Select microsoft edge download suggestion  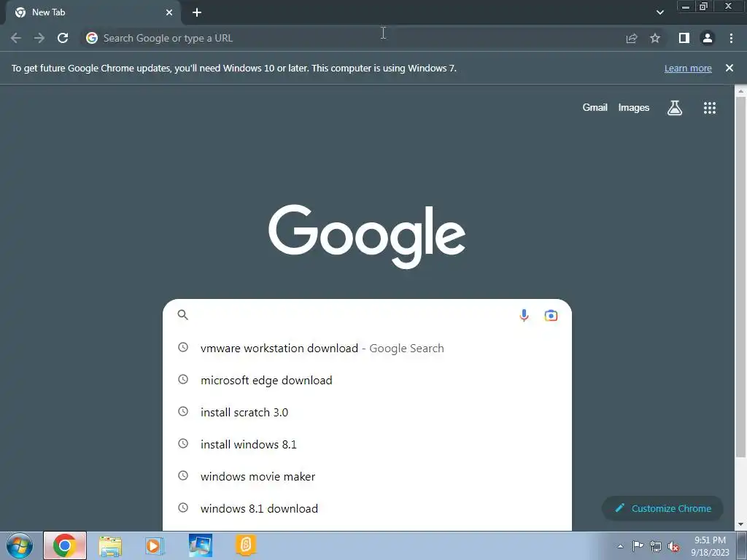(367, 380)
